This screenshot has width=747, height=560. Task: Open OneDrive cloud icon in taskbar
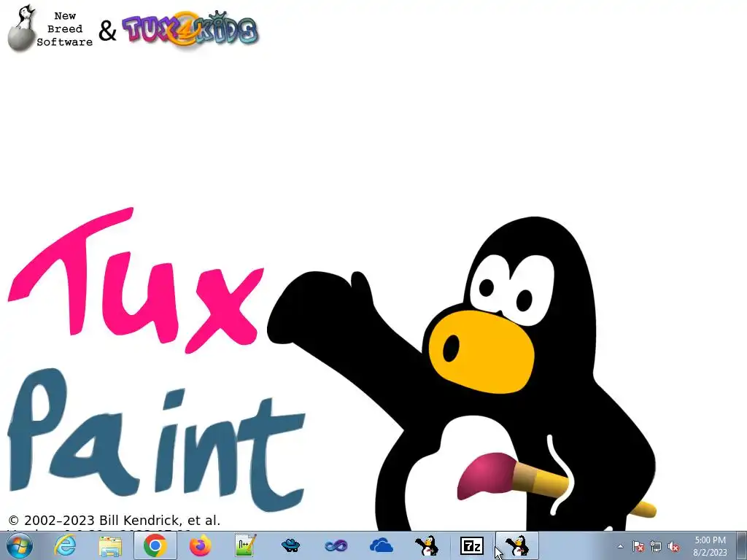point(381,545)
